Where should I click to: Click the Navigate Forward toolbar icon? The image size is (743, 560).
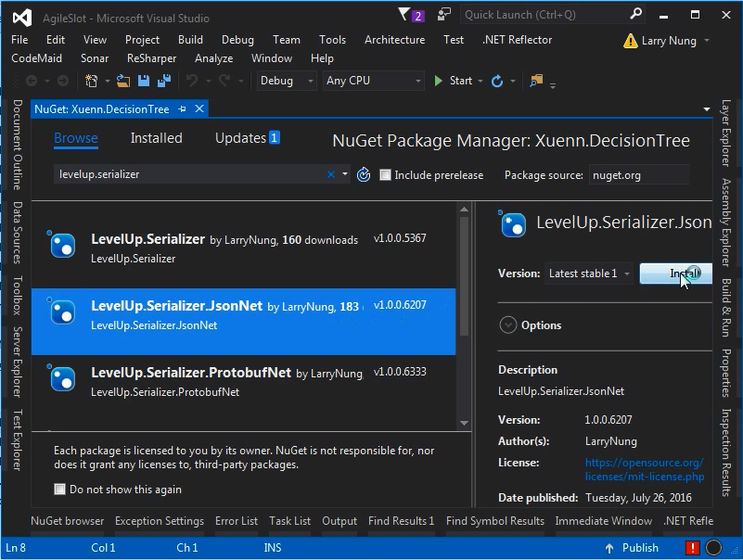pyautogui.click(x=63, y=81)
